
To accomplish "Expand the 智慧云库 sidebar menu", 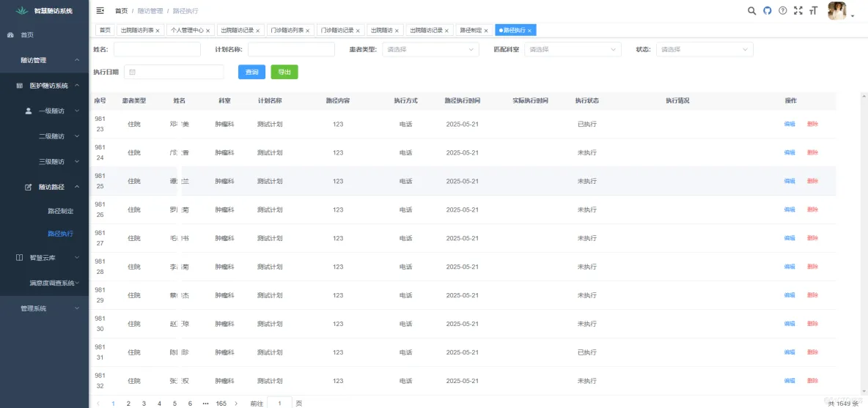I will (x=44, y=257).
